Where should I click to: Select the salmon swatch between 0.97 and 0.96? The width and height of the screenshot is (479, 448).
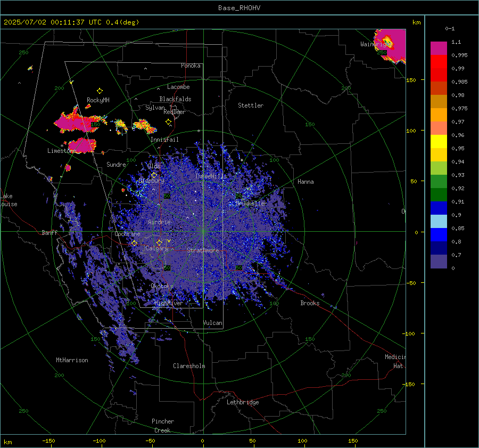coord(439,128)
